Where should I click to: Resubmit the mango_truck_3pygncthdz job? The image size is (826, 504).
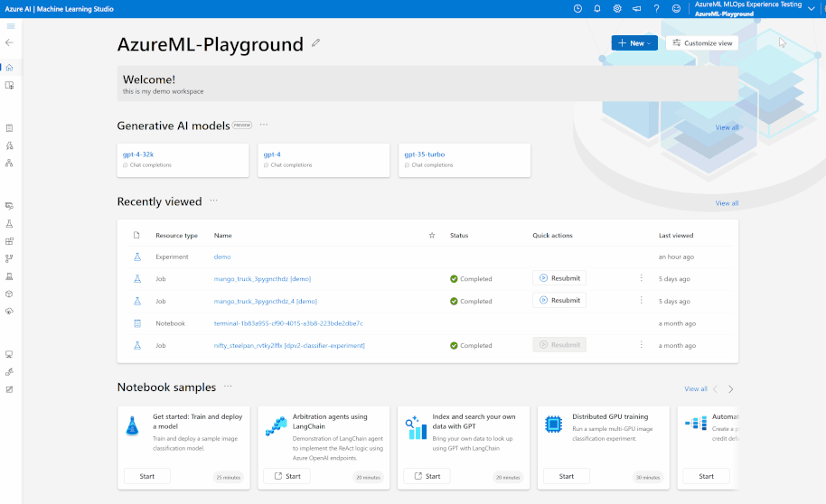pyautogui.click(x=559, y=278)
